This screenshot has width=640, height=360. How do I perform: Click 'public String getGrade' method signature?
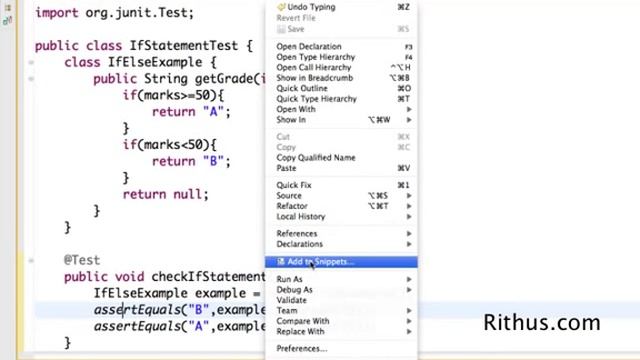coord(179,79)
